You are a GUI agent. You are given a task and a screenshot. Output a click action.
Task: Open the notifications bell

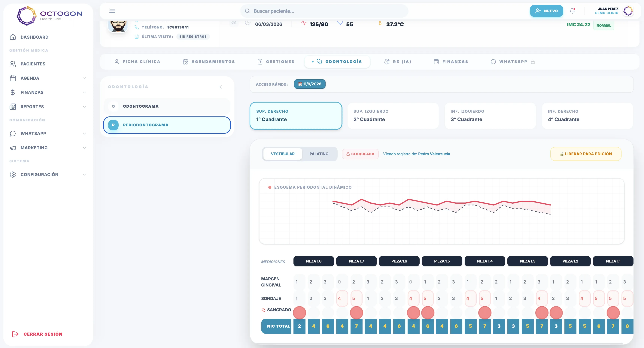(572, 11)
